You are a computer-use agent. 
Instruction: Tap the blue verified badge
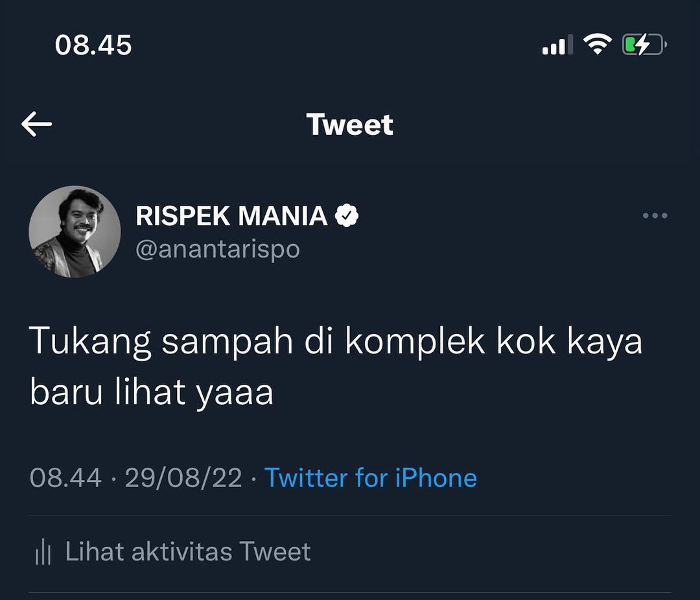click(347, 216)
